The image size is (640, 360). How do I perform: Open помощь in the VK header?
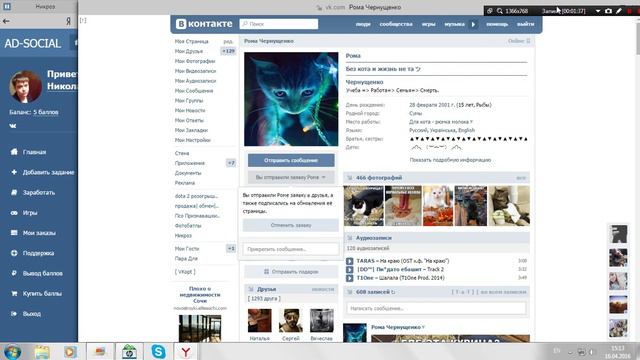(497, 24)
